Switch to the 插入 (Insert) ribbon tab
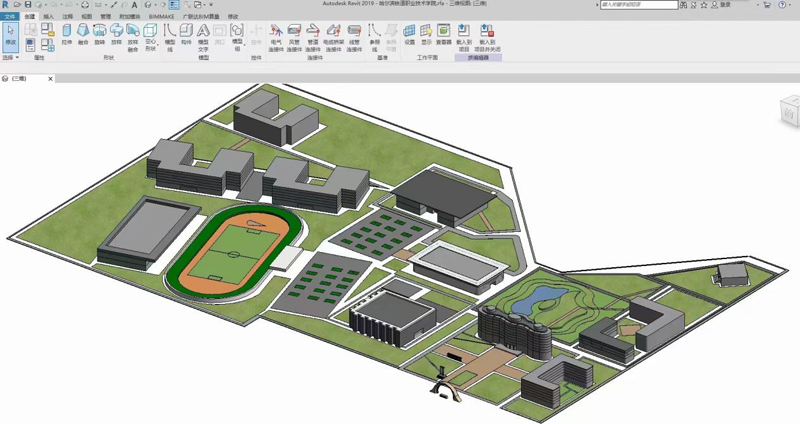This screenshot has width=800, height=424. 48,17
